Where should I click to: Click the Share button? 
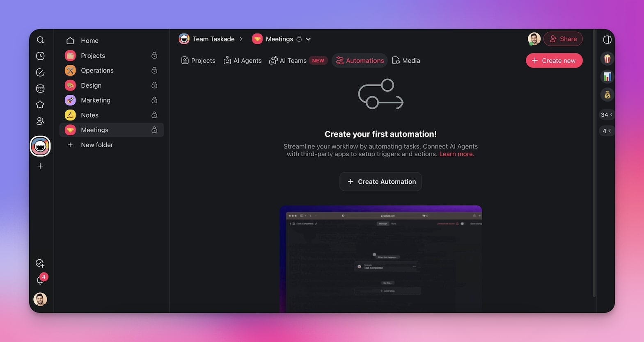[563, 39]
